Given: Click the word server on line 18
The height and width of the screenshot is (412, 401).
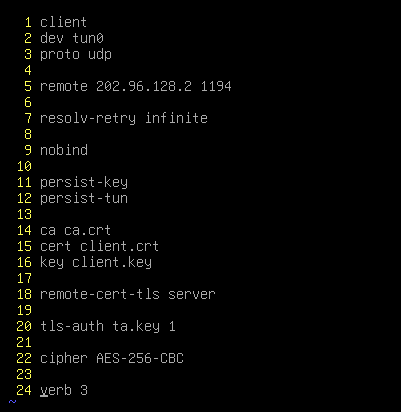Looking at the screenshot, I should 192,294.
